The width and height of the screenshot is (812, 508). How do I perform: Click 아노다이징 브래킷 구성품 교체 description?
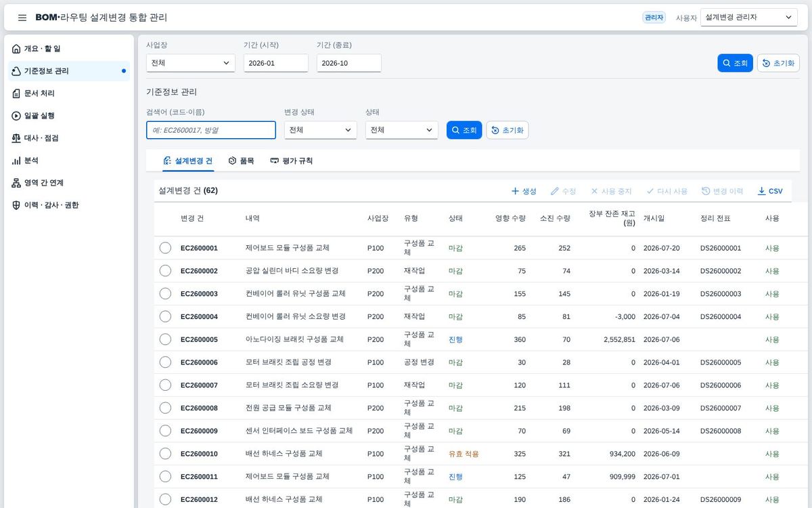tap(294, 339)
